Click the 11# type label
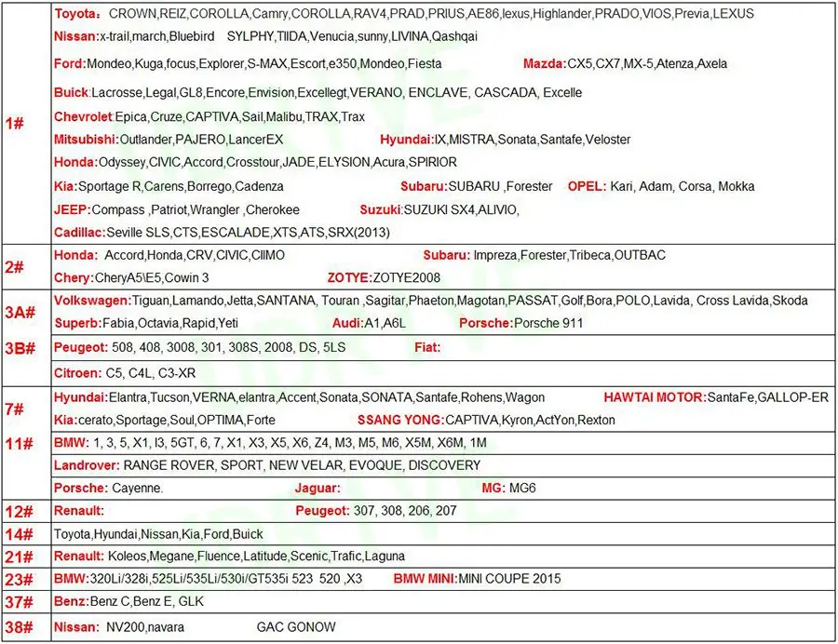 20,444
